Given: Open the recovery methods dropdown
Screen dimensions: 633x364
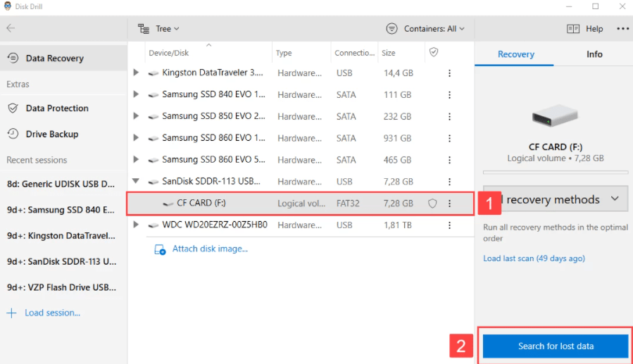Looking at the screenshot, I should (x=556, y=199).
